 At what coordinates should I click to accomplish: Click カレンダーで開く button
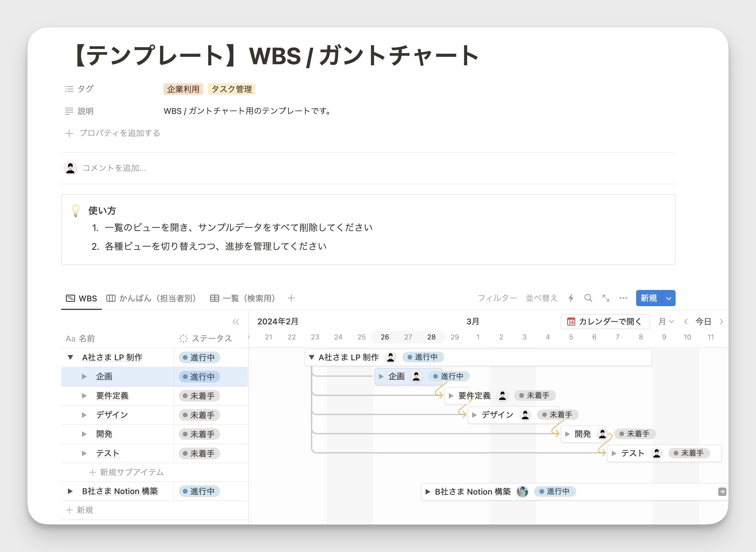tap(605, 321)
